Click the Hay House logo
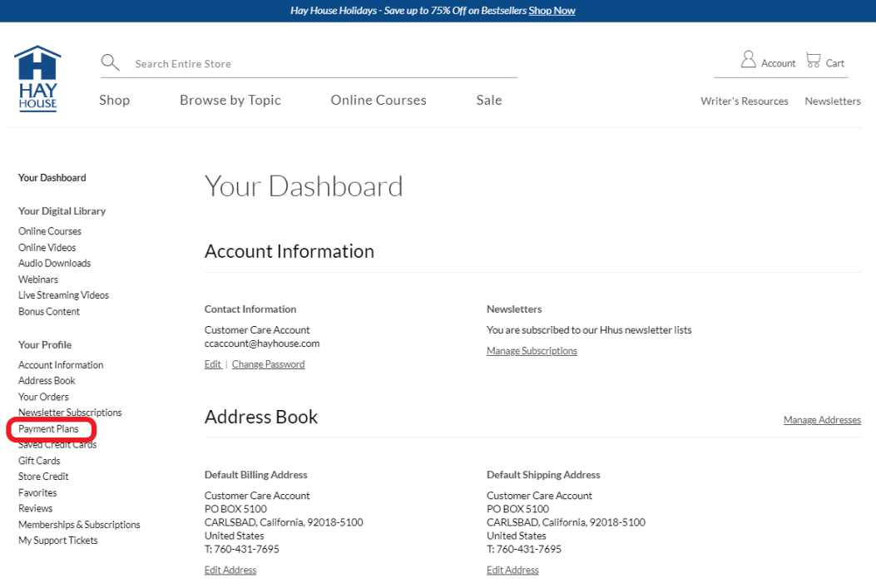Screen dimensions: 876x588 click(37, 79)
